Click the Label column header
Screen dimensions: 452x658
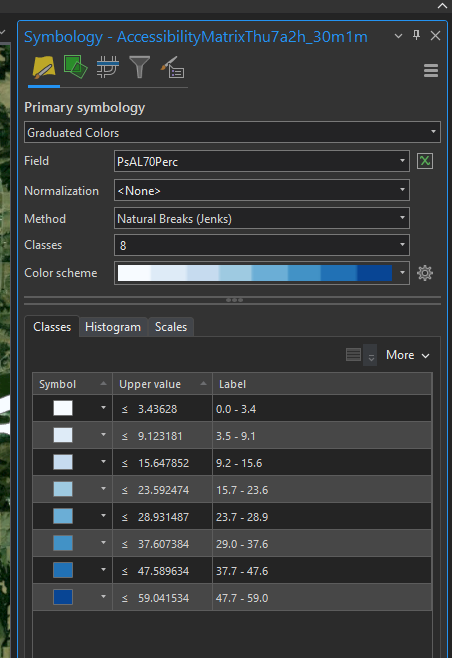[x=322, y=384]
